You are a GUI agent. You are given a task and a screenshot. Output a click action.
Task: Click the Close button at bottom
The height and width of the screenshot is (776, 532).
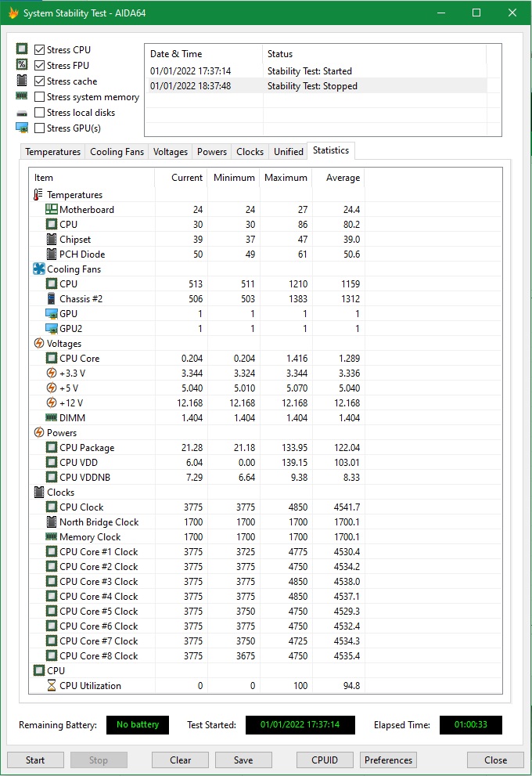[495, 760]
